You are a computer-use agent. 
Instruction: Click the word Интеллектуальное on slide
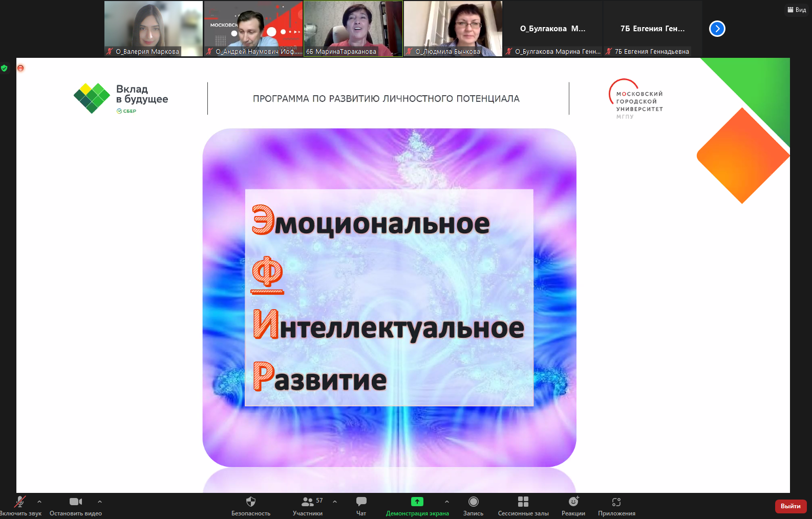coord(389,326)
